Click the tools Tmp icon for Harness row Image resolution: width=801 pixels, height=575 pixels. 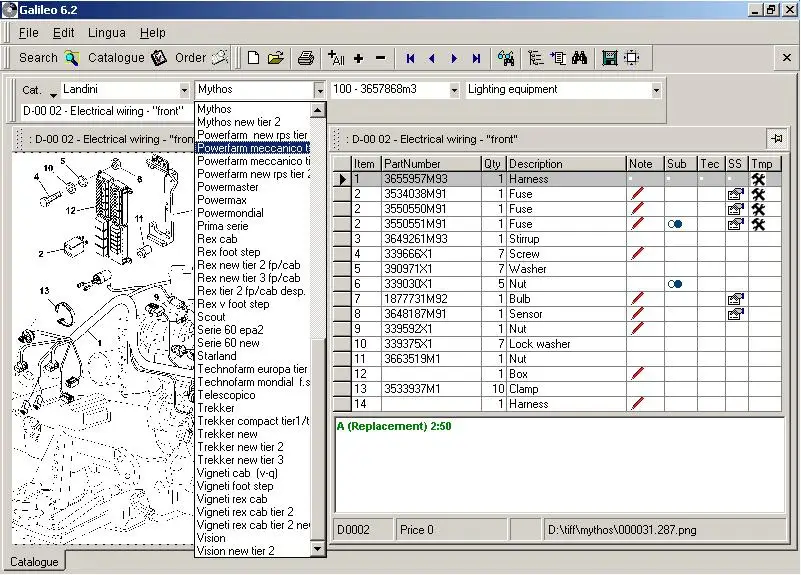point(758,179)
